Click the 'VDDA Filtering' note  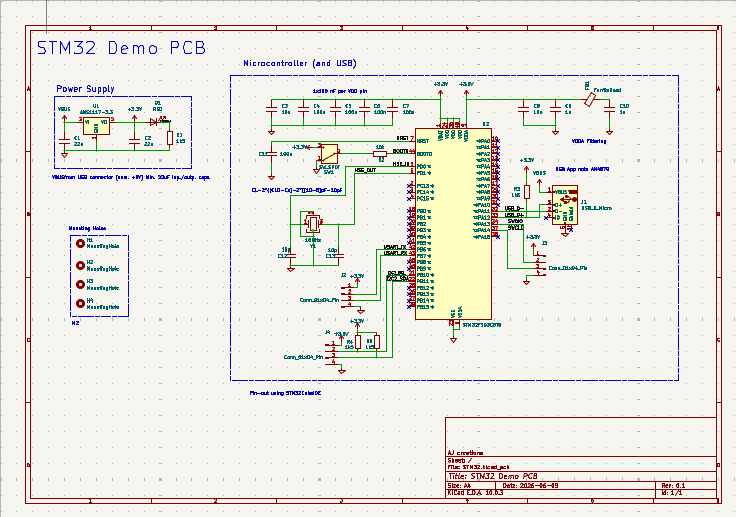click(589, 141)
